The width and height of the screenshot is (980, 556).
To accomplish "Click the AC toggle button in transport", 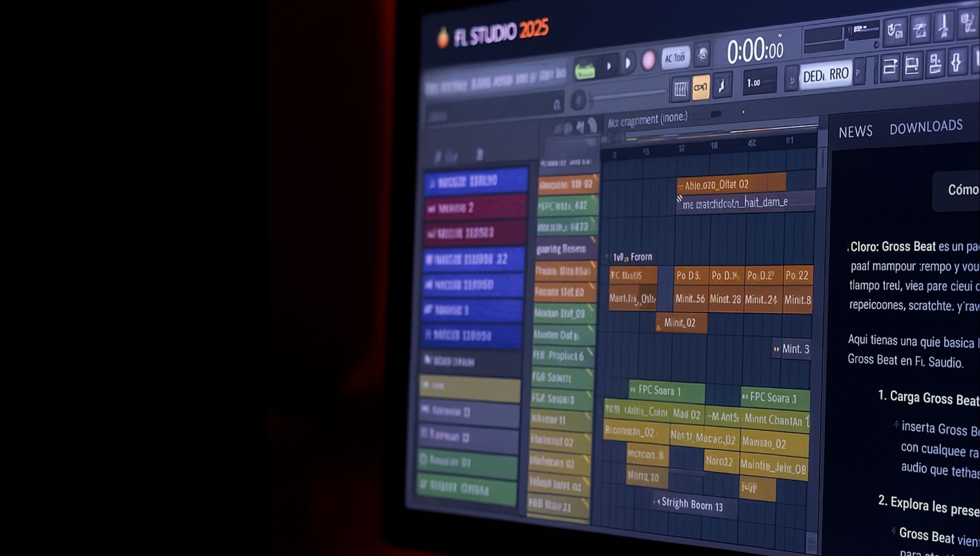I will pyautogui.click(x=675, y=58).
